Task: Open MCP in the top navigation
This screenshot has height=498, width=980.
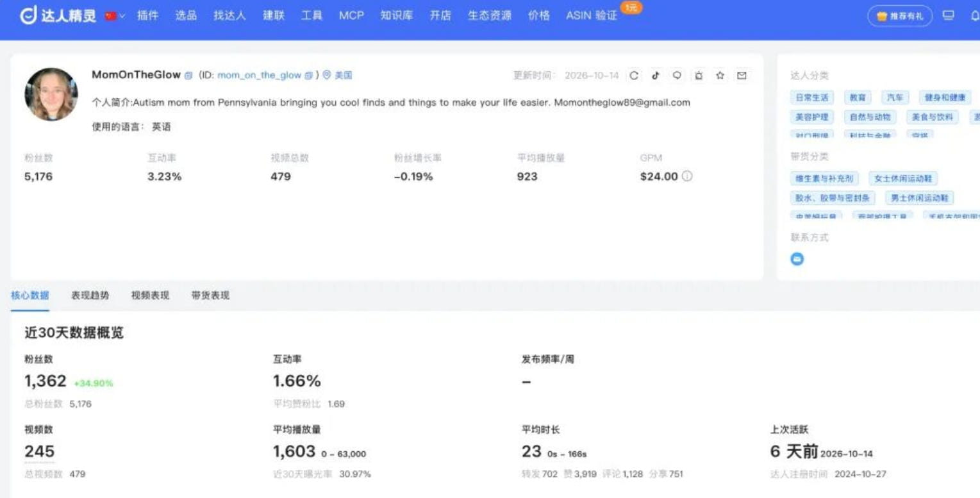Action: 351,15
